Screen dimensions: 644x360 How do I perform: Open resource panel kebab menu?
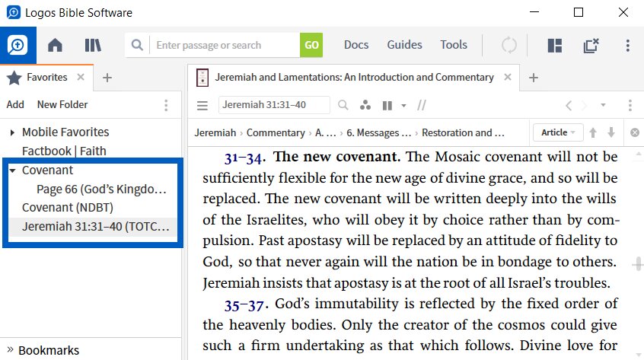630,106
